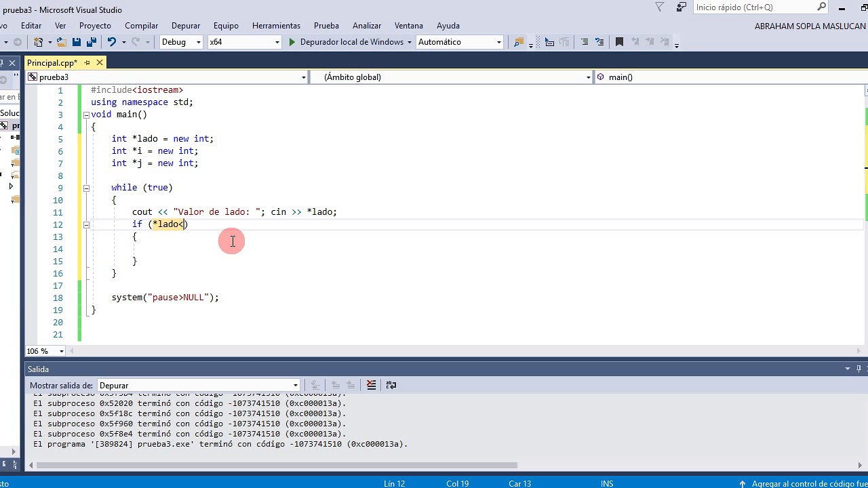Collapse the while (true) block
The image size is (868, 488).
point(86,188)
